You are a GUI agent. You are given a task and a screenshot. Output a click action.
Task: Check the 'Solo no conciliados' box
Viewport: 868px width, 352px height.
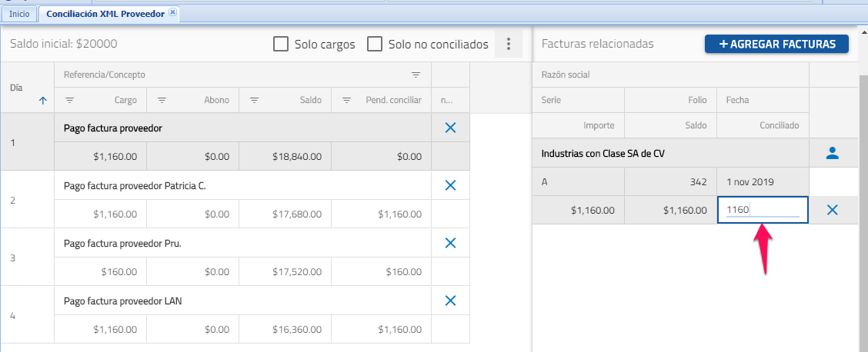pyautogui.click(x=375, y=45)
